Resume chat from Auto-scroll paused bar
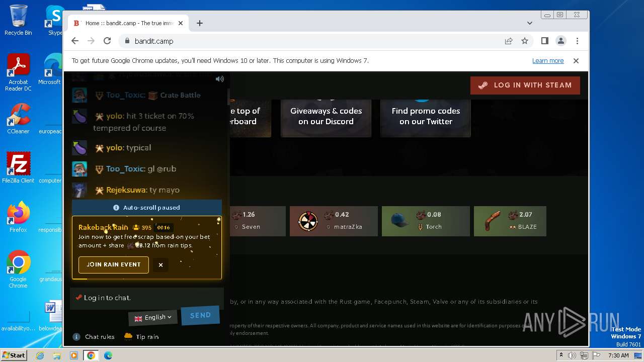This screenshot has height=362, width=644. click(146, 208)
